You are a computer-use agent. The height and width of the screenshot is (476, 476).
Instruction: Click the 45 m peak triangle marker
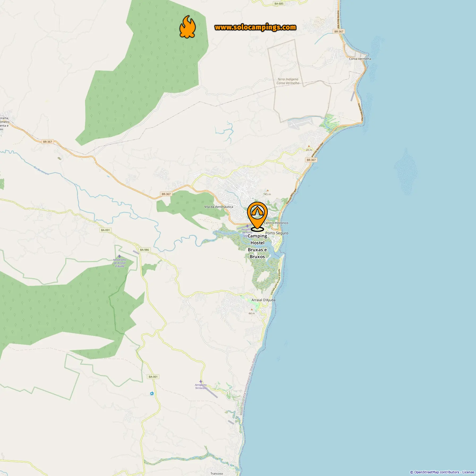click(x=268, y=190)
